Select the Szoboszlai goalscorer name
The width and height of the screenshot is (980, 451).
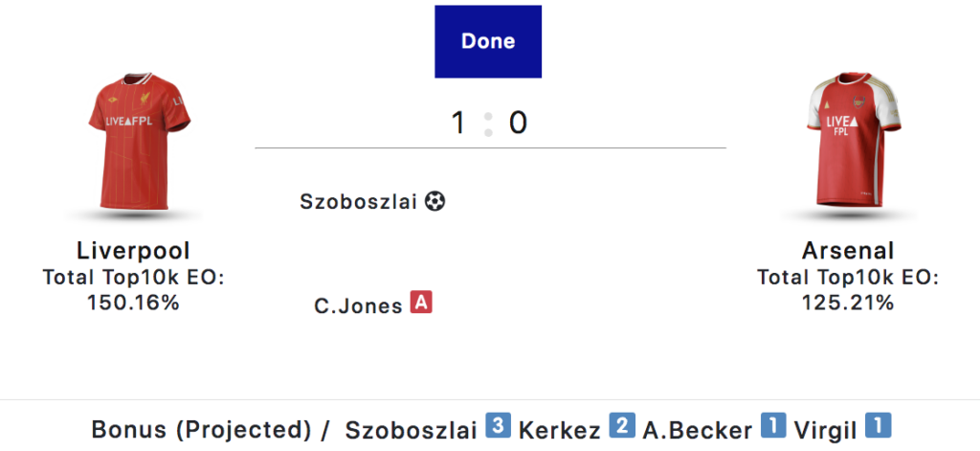359,202
